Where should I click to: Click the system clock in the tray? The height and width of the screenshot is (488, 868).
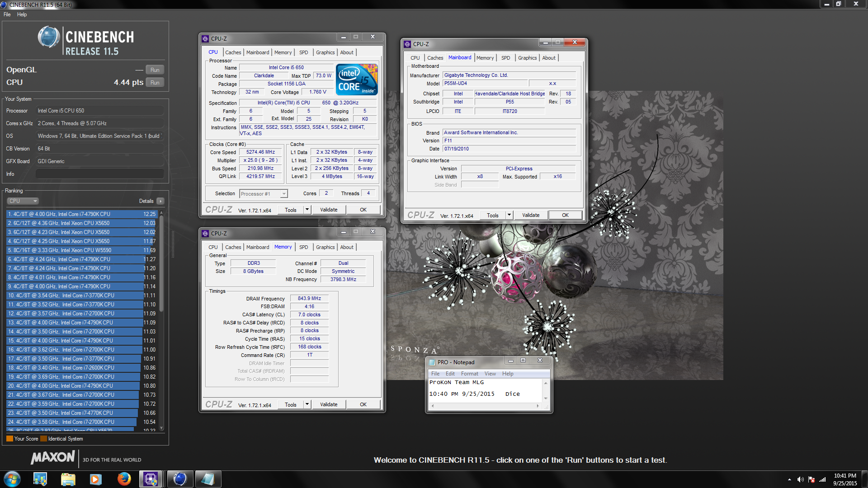pos(845,479)
